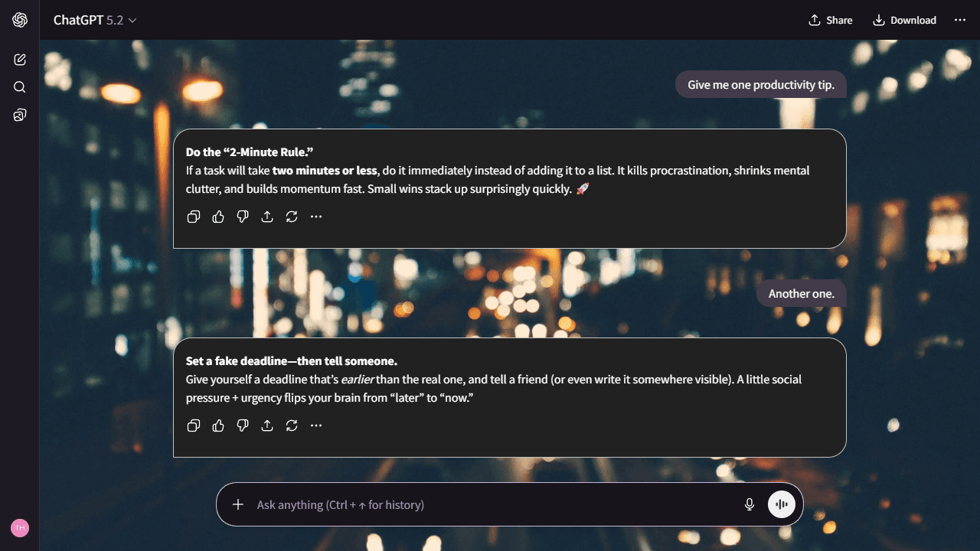Viewport: 980px width, 551px height.
Task: Expand the ChatGPT 5.2 model selector
Action: point(95,21)
